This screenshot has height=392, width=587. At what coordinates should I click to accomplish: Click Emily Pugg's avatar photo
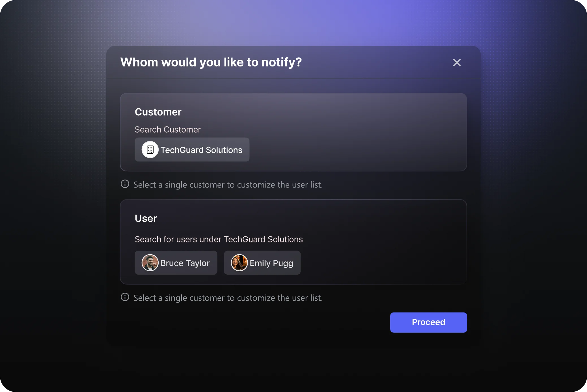pyautogui.click(x=239, y=263)
